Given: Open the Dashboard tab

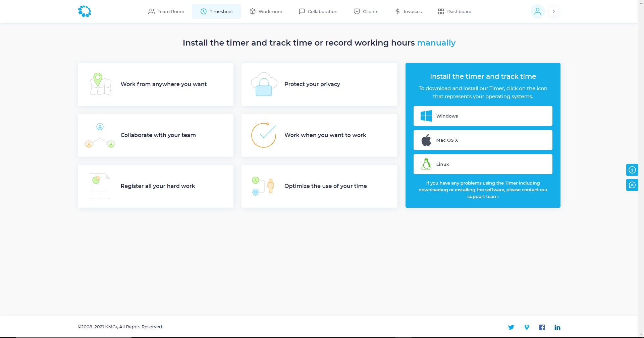Looking at the screenshot, I should 454,11.
